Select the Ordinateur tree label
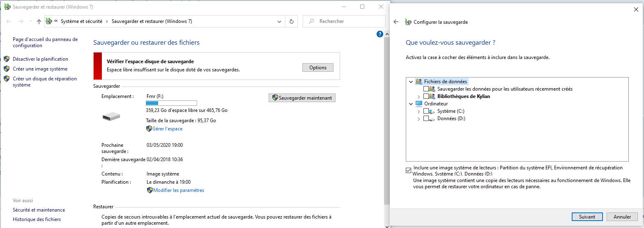The image size is (644, 228). coord(436,104)
